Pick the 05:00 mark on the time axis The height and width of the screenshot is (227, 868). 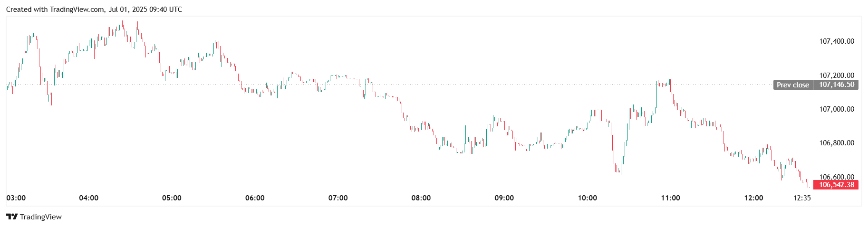tap(172, 198)
